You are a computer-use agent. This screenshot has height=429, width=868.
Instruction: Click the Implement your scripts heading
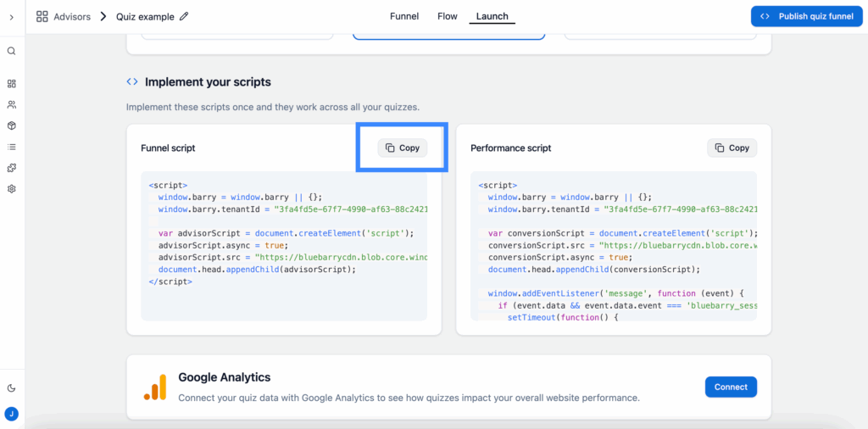[209, 82]
